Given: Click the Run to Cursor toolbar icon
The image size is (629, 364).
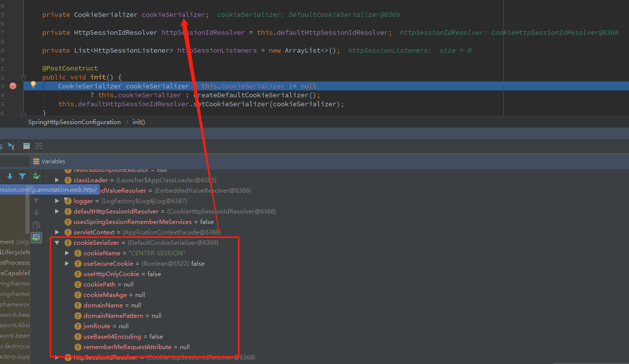Looking at the screenshot, I should [11, 146].
